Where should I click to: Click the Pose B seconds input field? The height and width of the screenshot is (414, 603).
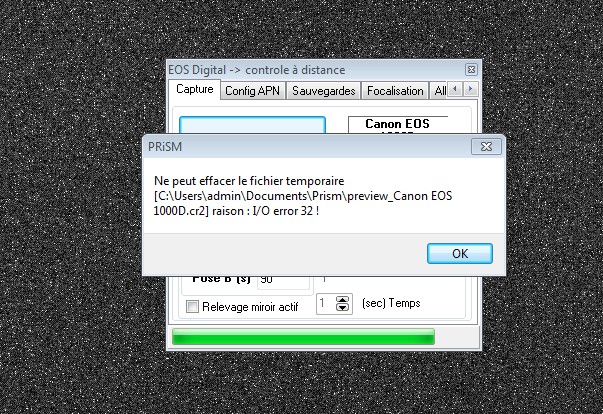283,280
